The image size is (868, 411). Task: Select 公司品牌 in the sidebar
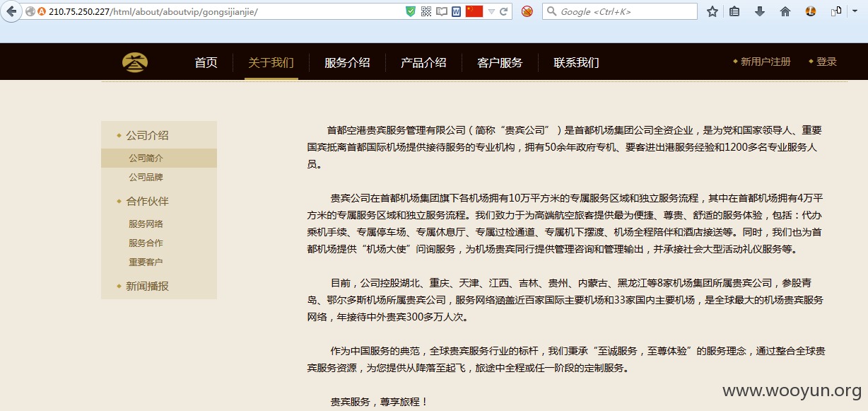[x=146, y=177]
